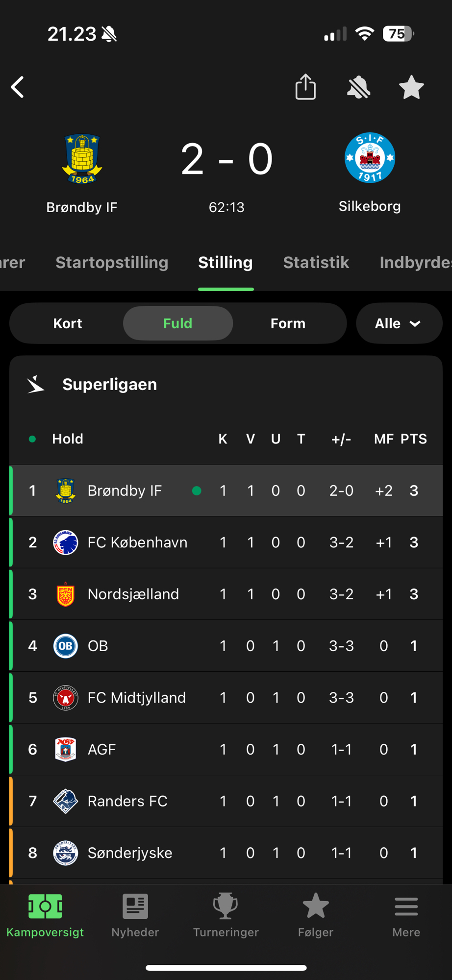
Task: Open FC København row in standings
Action: (137, 542)
